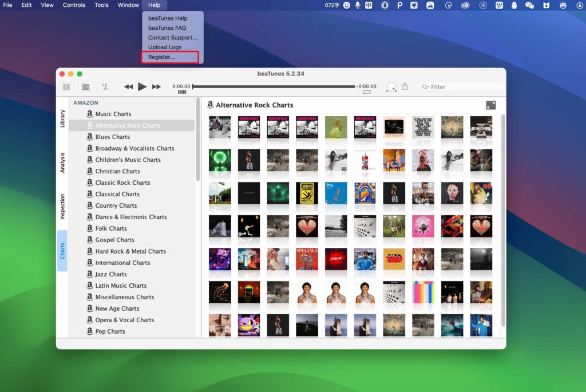Viewport: 586px width, 392px height.
Task: Click the fullscreen grid icon above the album covers
Action: tap(490, 105)
